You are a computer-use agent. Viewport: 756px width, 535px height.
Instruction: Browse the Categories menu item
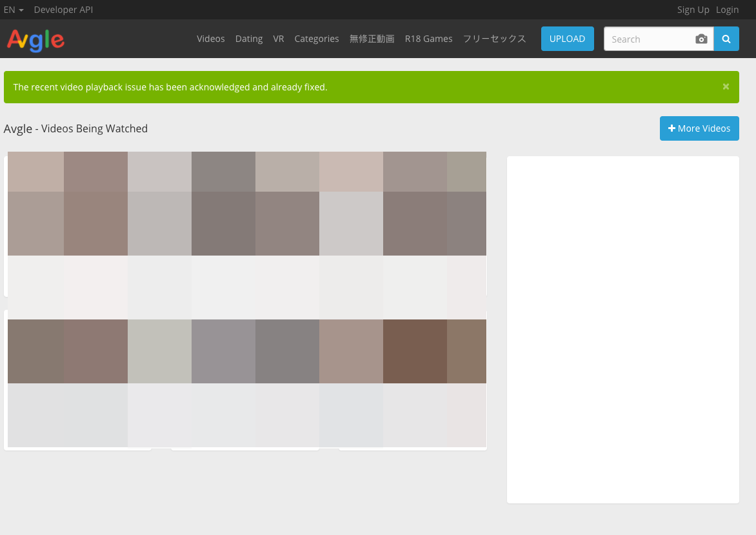[x=316, y=39]
